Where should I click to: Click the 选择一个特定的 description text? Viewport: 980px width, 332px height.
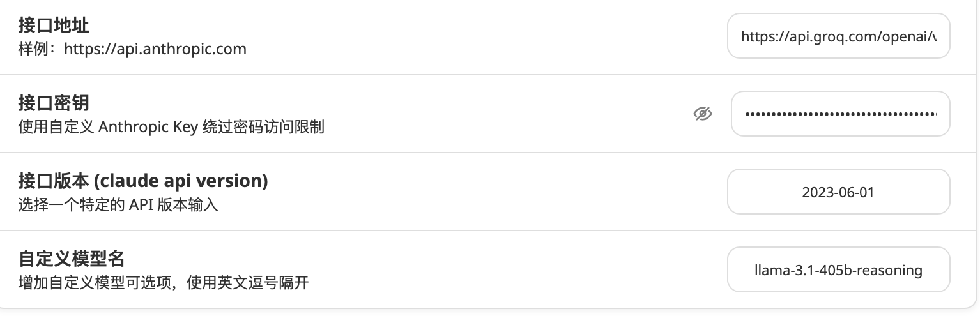coord(72,205)
